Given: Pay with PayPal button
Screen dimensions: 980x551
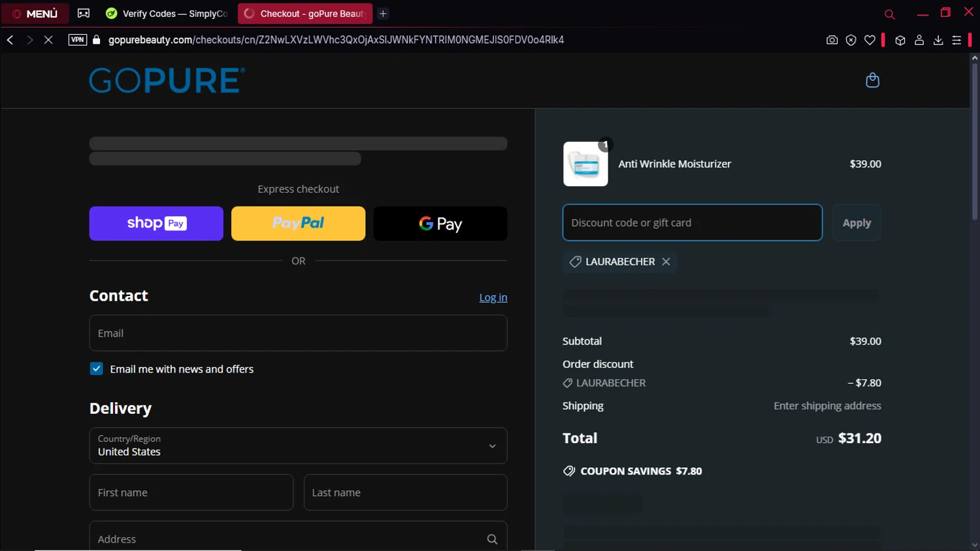Looking at the screenshot, I should [x=298, y=224].
